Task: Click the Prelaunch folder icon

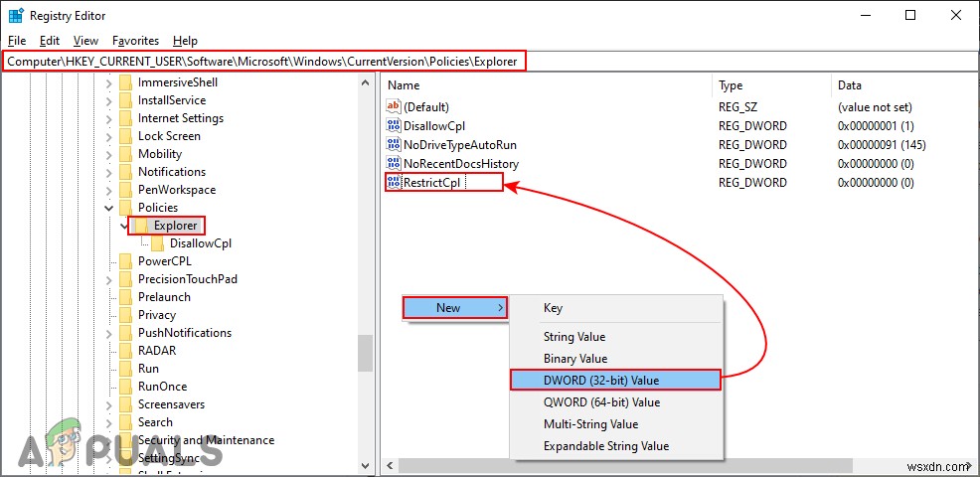Action: (125, 297)
